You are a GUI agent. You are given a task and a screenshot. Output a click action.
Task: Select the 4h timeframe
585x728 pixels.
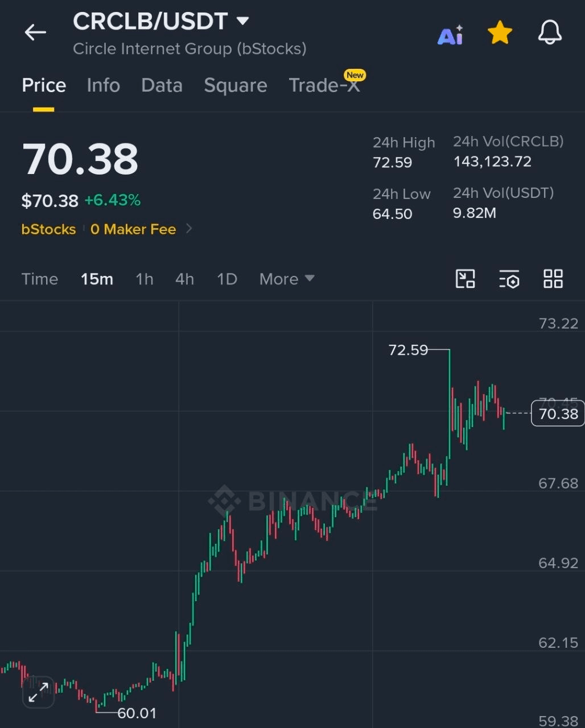pos(184,279)
